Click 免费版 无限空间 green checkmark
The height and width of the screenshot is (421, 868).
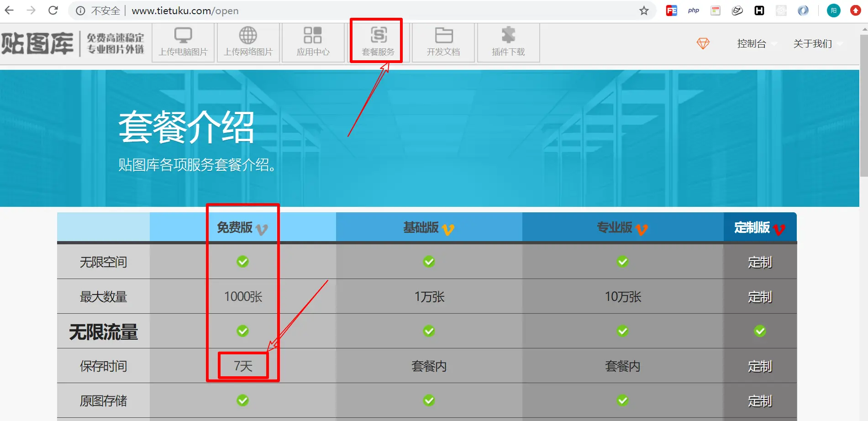tap(242, 262)
